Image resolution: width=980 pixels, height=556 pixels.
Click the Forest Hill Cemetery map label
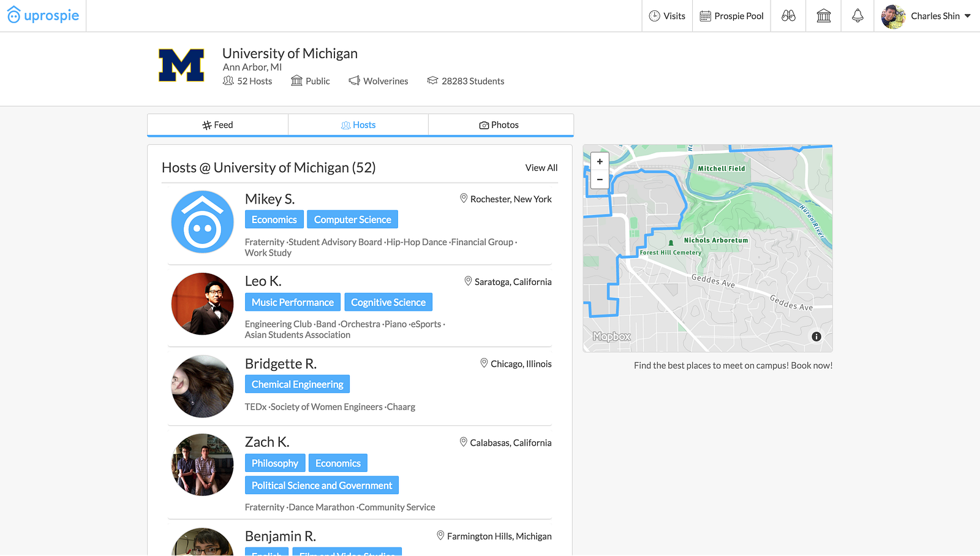tap(671, 253)
